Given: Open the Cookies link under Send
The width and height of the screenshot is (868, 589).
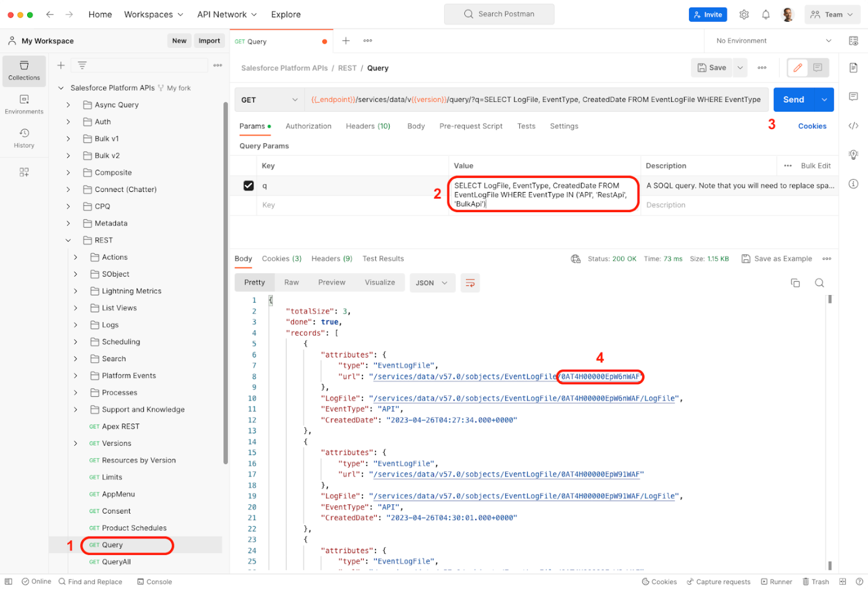Looking at the screenshot, I should pos(812,126).
